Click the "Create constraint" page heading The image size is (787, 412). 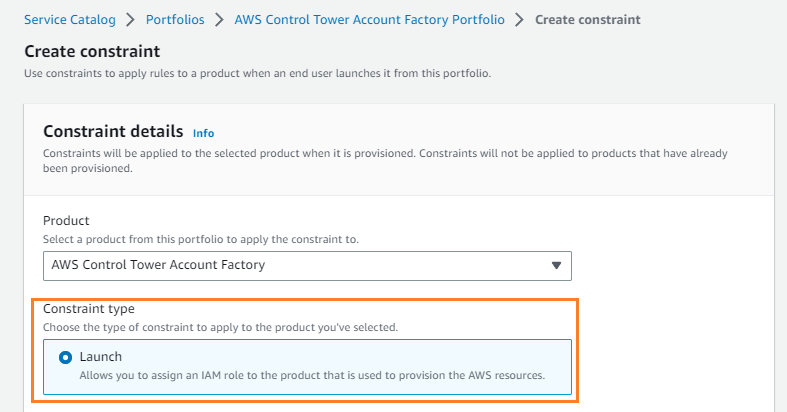92,51
